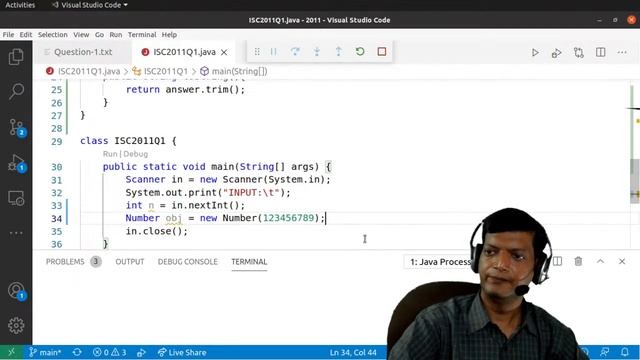Open Source Control view with badge
Viewport: 640px width, 360px height.
(17, 128)
